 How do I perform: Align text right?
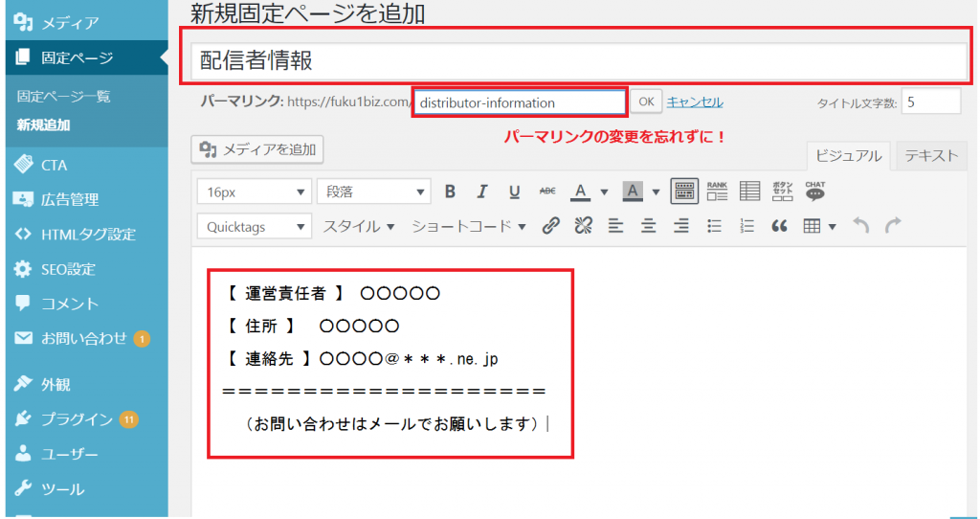click(681, 226)
